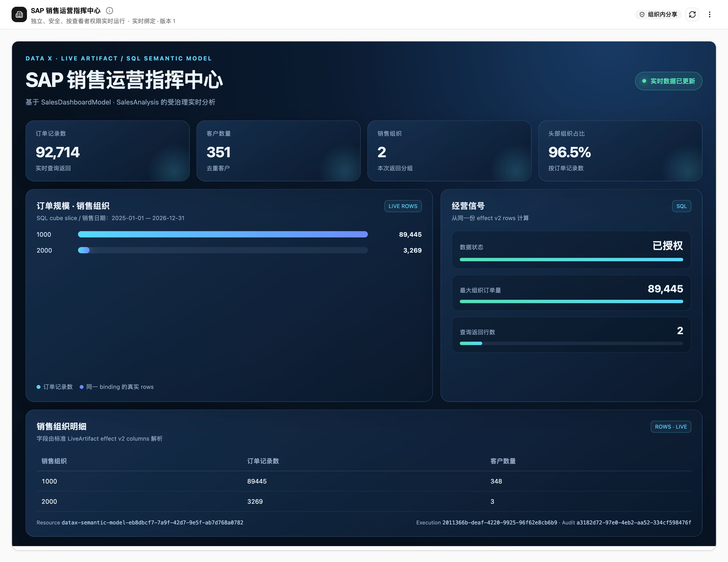Click the 实时数据已更新 status badge
728x562 pixels.
point(668,81)
